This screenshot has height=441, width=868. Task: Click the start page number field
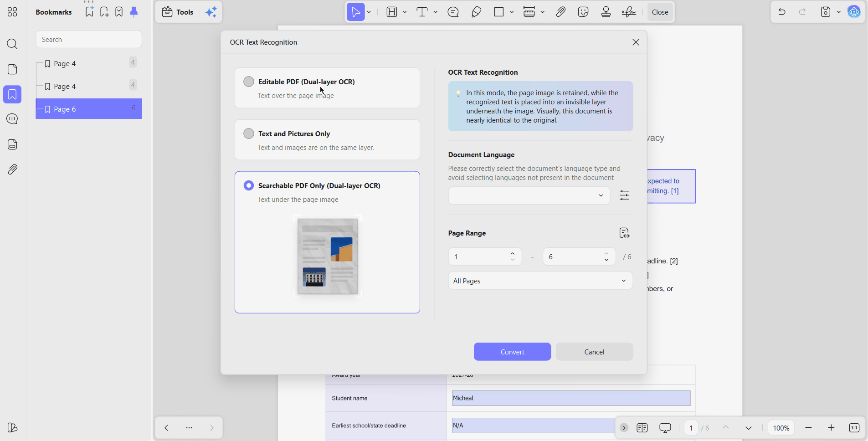(479, 257)
